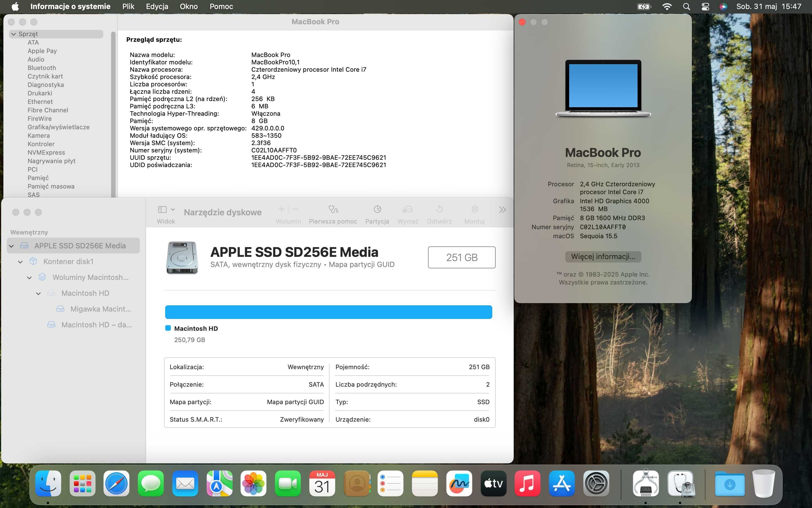Open Photos from the Dock
Screen dimensions: 812x508
pos(254,483)
